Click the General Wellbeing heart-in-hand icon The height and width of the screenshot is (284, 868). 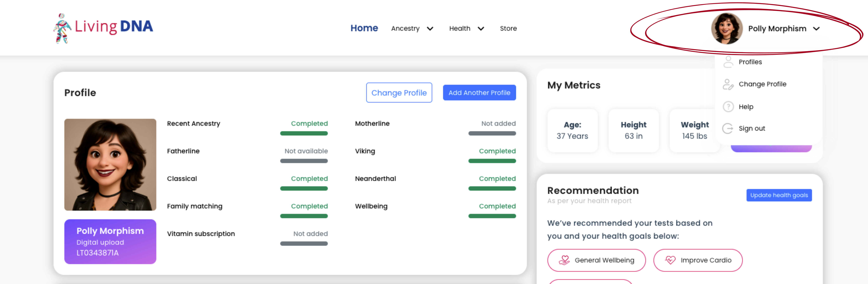[x=564, y=260]
